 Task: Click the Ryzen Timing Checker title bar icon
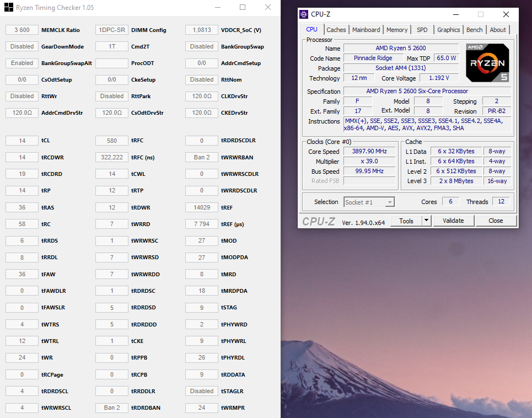tap(9, 8)
